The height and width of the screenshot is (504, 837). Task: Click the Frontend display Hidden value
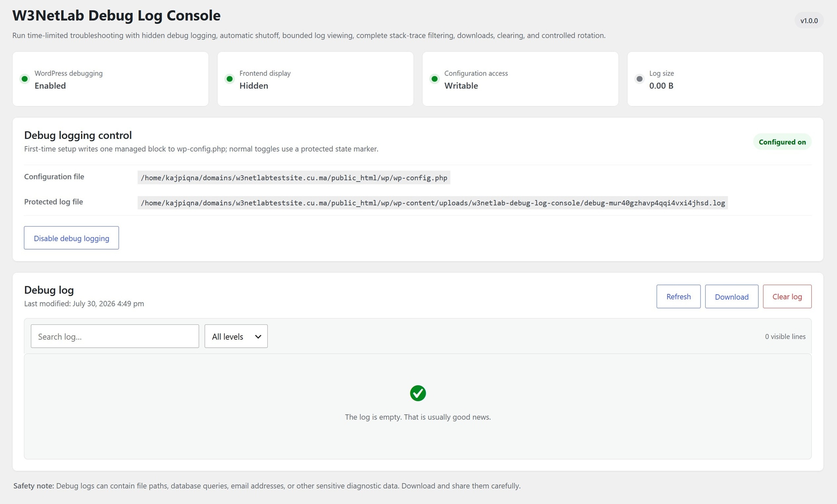pyautogui.click(x=254, y=86)
